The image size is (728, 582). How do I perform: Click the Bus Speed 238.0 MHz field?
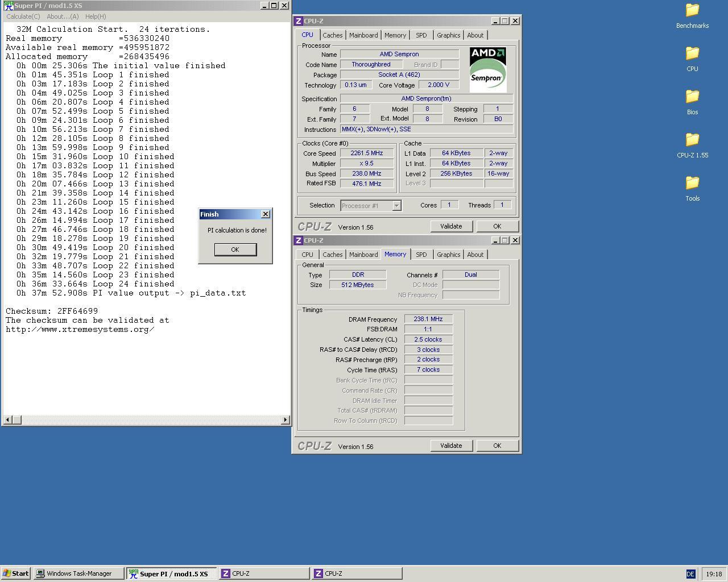tap(367, 174)
